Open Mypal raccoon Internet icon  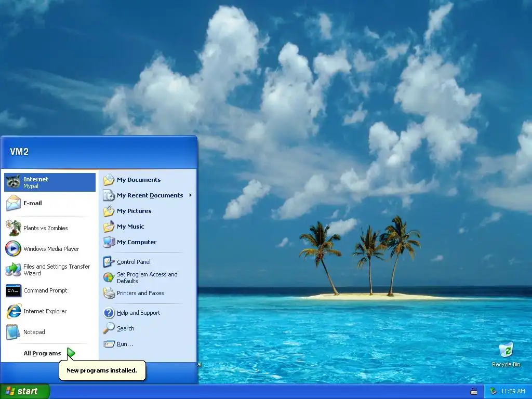coord(14,182)
